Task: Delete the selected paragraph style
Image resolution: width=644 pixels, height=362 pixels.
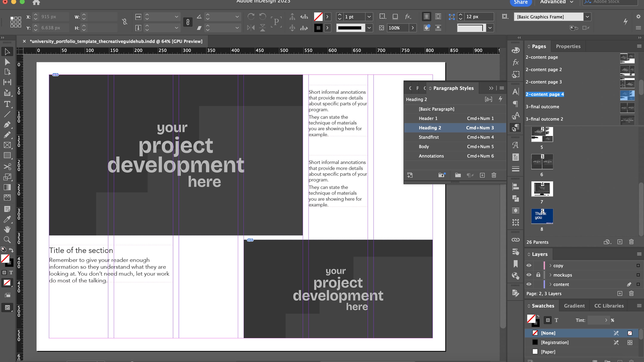Action: point(494,175)
